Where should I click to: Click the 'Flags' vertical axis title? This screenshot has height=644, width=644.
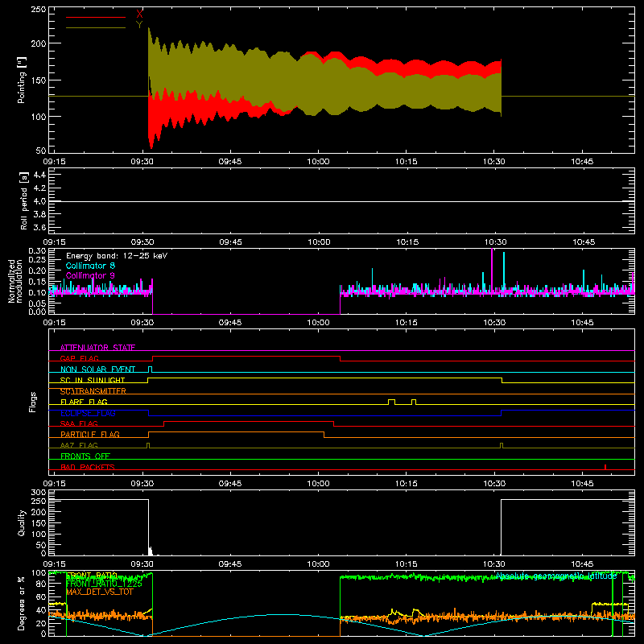[x=32, y=402]
